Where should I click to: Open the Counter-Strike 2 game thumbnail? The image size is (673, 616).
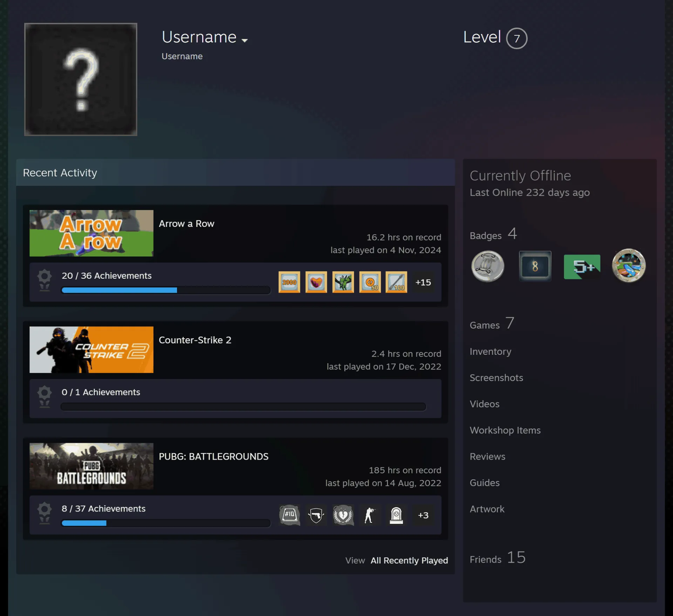(x=91, y=350)
